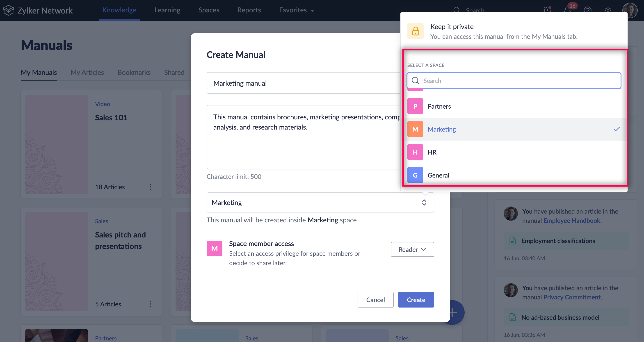
Task: Click the help question mark icon
Action: coord(587,10)
